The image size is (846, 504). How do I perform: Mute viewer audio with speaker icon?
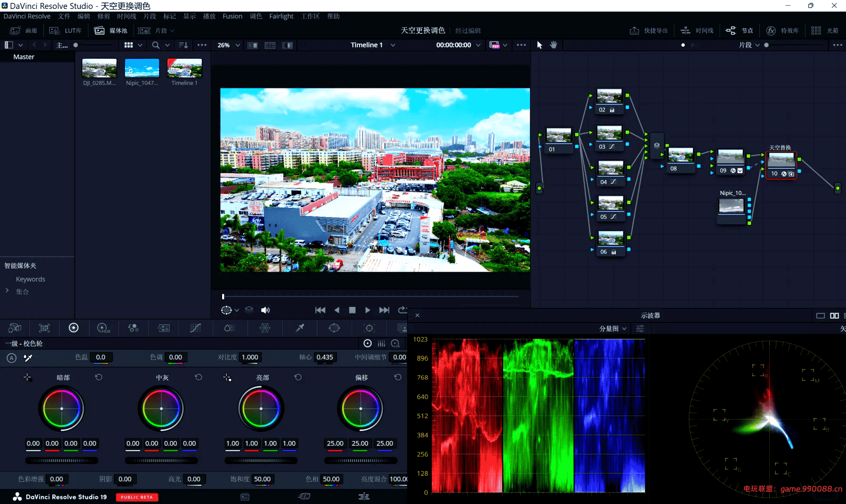pos(265,310)
